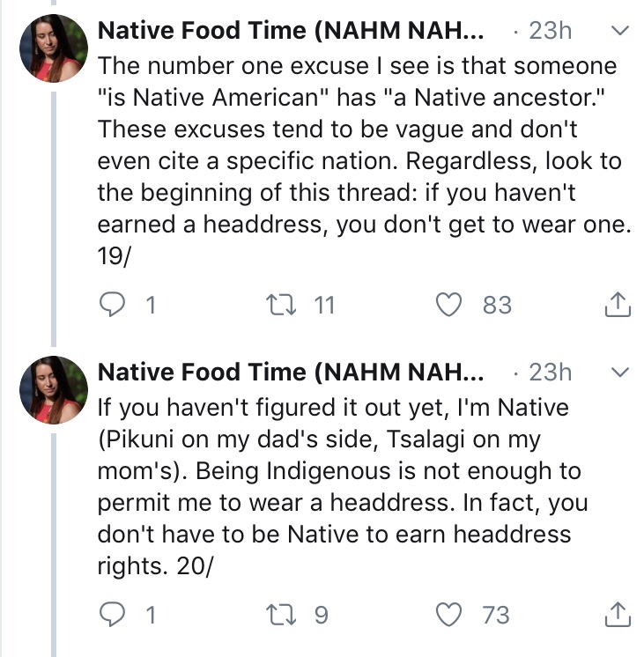
Task: Expand the chevron menu on the 20/ tweet
Action: pyautogui.click(x=620, y=372)
